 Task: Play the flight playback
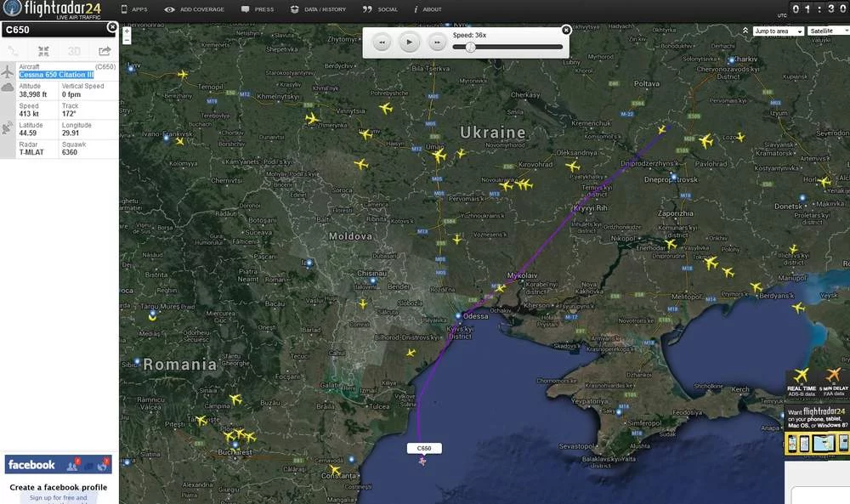(410, 42)
